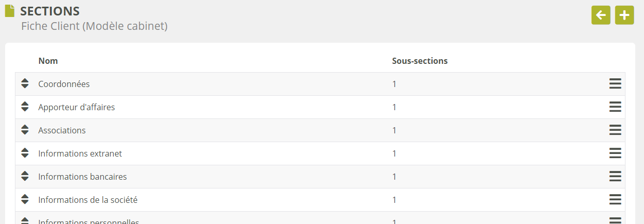The image size is (644, 224).
Task: Click reorder arrows for Informations de la société
Action: tap(25, 199)
